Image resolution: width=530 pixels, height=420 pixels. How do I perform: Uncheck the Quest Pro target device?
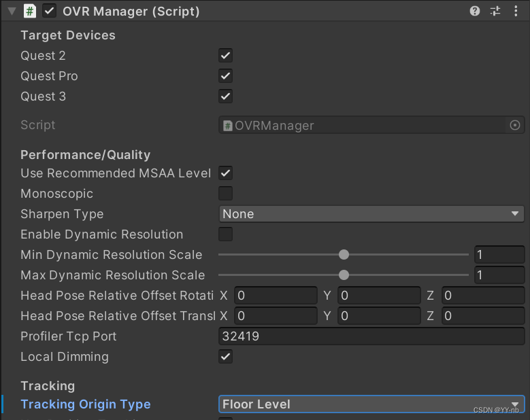pos(225,76)
